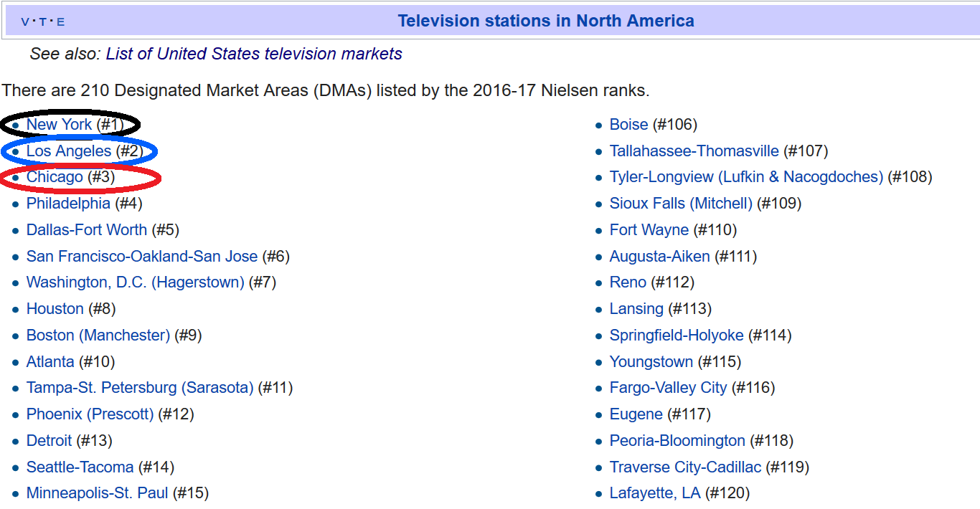Open Washington, D.C. (Hagerstown) link
This screenshot has width=980, height=509.
[x=136, y=282]
